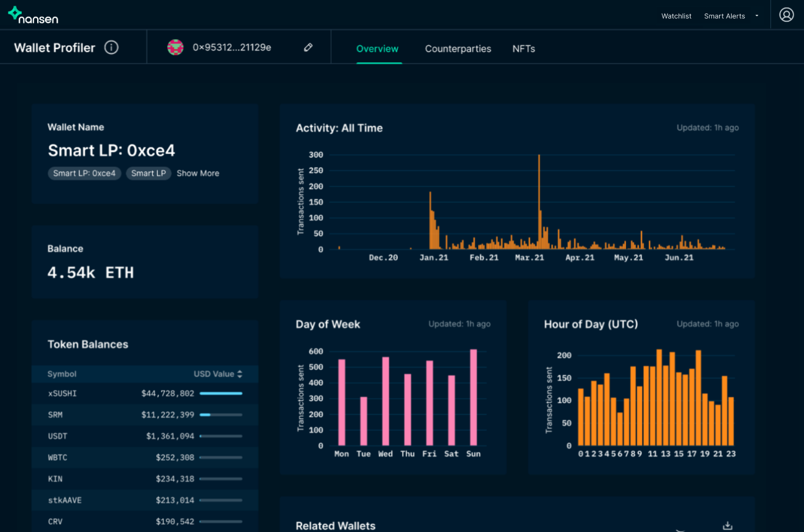
Task: Click the Nansen logo
Action: point(33,15)
